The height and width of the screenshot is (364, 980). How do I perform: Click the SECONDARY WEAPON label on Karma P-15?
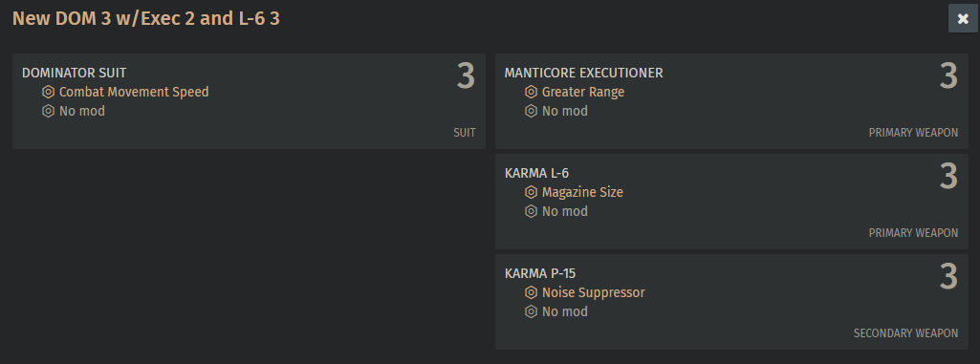pos(905,333)
